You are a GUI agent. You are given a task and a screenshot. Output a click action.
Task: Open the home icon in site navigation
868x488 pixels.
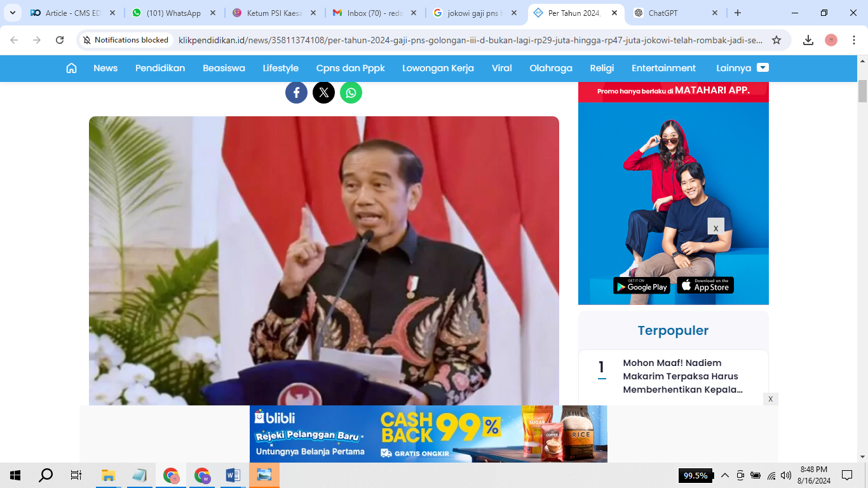[72, 68]
